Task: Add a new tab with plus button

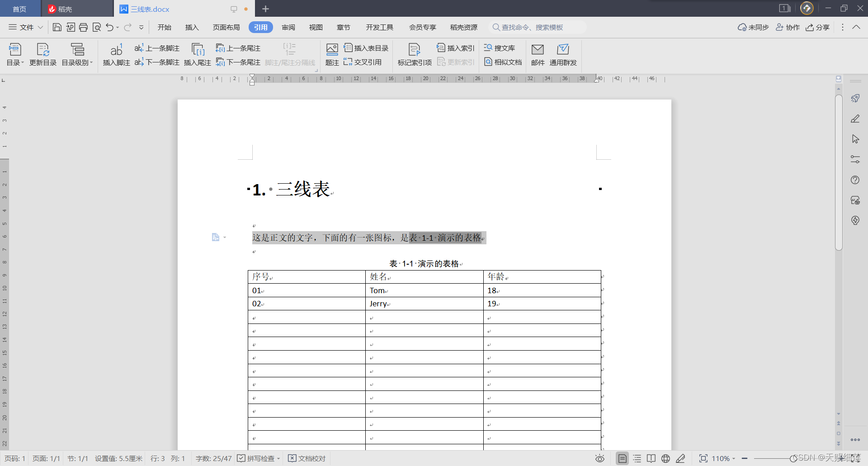Action: pyautogui.click(x=266, y=9)
